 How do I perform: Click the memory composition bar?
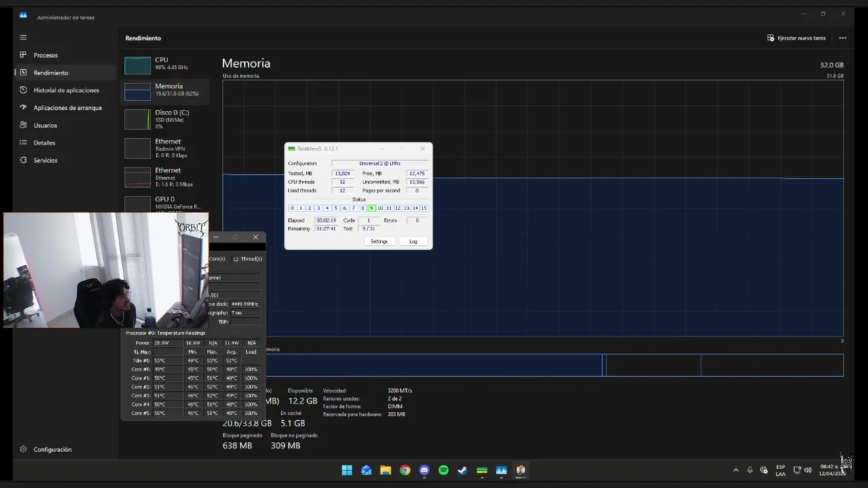555,365
